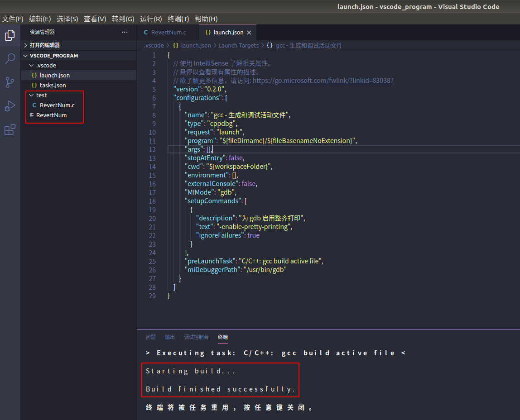Open the Run and Debug view

pyautogui.click(x=10, y=106)
